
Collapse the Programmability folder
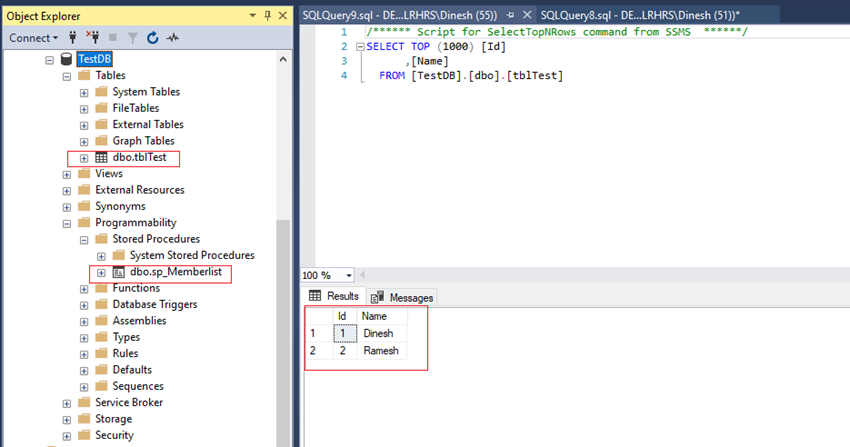coord(67,223)
